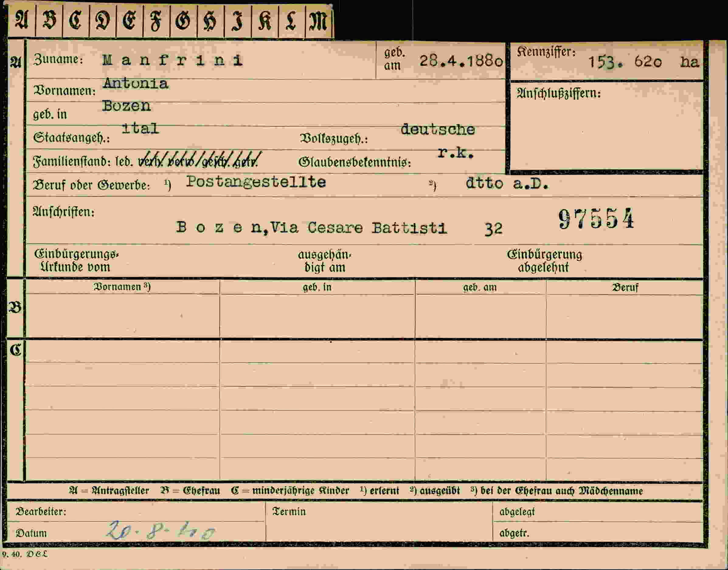Click the address 'Via Cesare Battisti'
The height and width of the screenshot is (570, 728).
pyautogui.click(x=359, y=228)
